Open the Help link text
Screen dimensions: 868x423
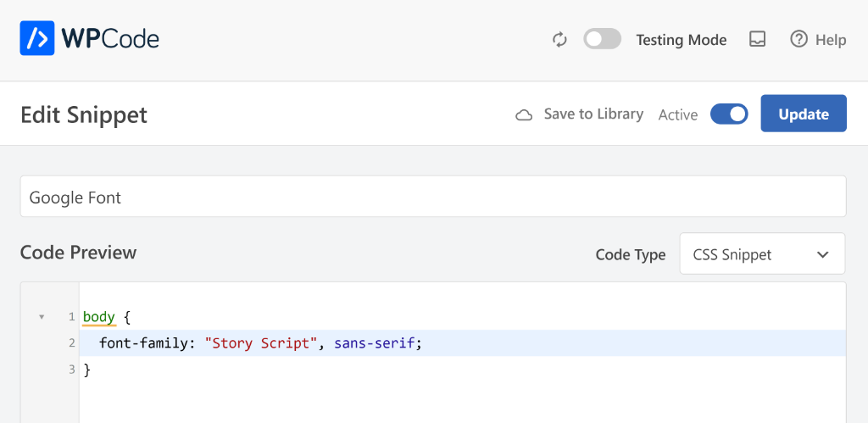(x=831, y=40)
